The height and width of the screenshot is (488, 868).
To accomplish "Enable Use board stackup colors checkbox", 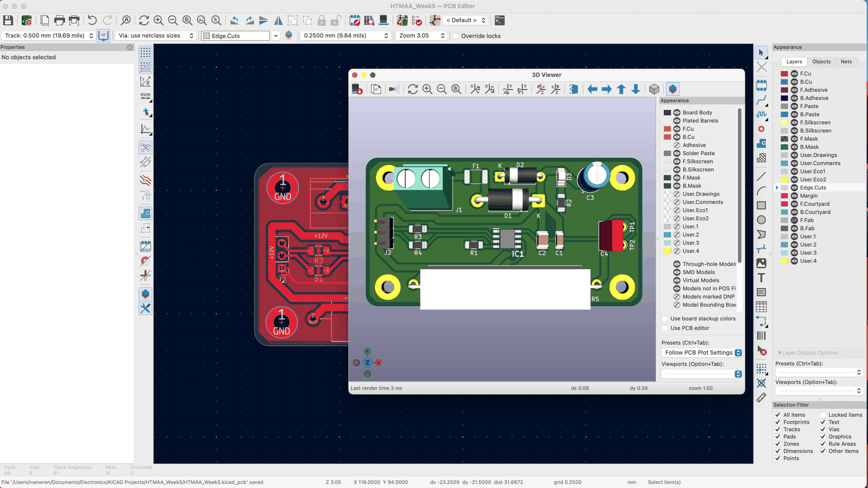I will pos(665,319).
